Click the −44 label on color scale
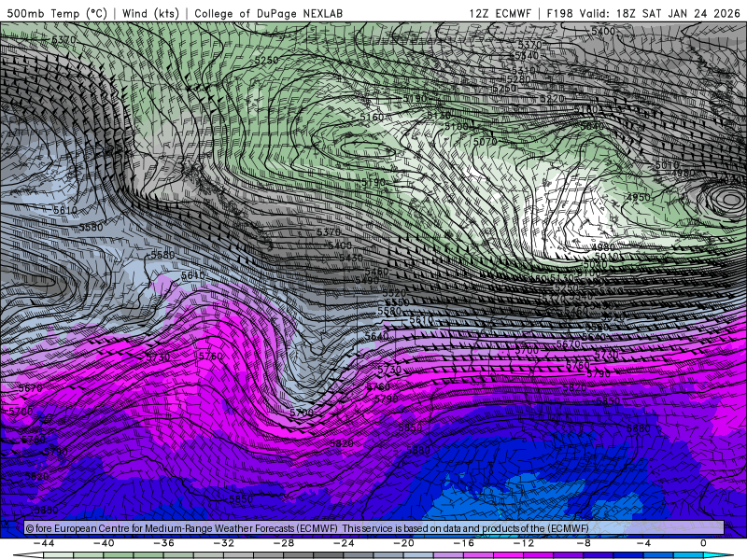The height and width of the screenshot is (560, 747). [x=44, y=543]
